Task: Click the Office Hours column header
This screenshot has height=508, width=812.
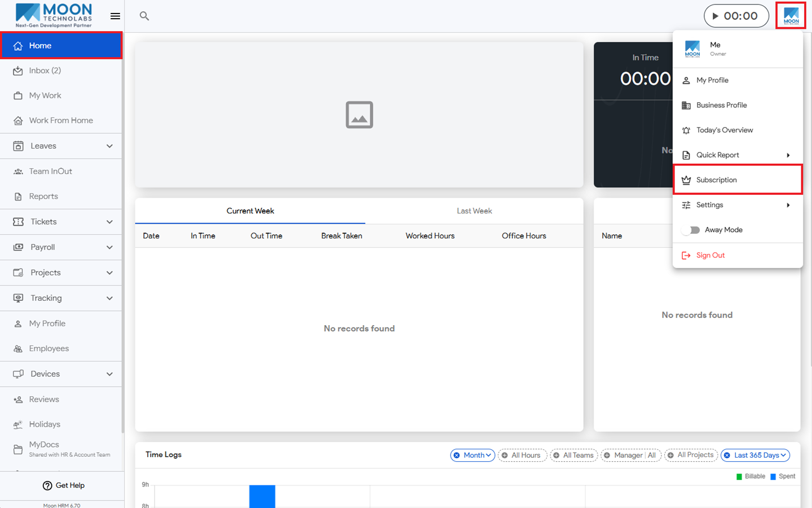Action: pyautogui.click(x=524, y=236)
